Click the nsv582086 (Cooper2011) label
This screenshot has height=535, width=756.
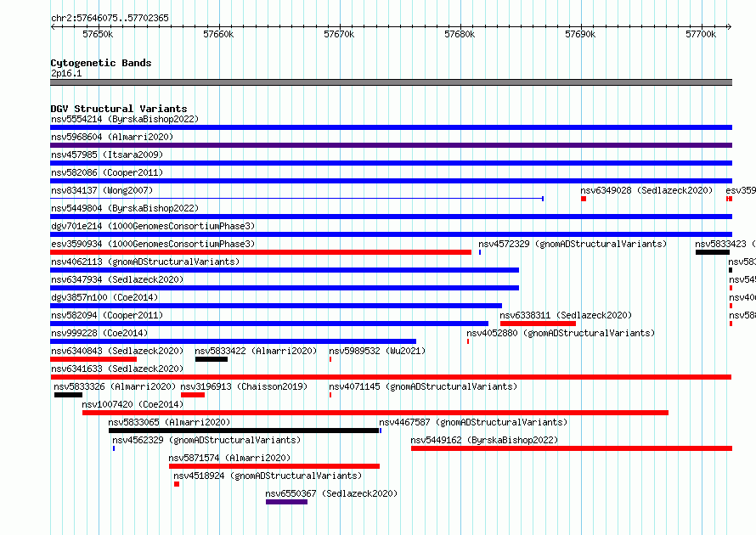click(x=107, y=172)
